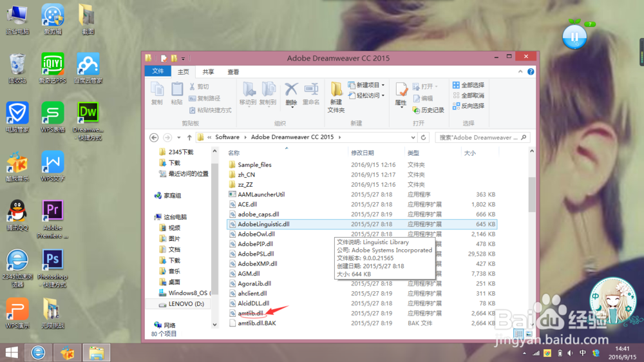
Task: Switch to the Home (主页) tab
Action: click(183, 72)
